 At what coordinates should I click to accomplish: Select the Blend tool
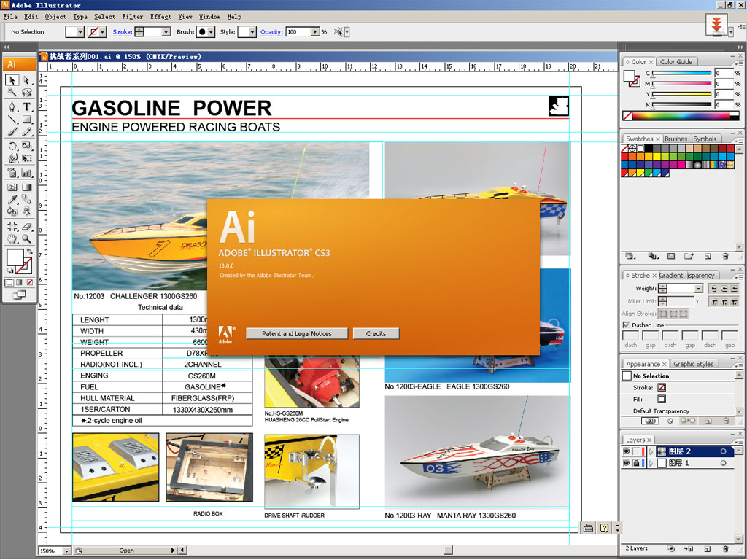pos(27,200)
